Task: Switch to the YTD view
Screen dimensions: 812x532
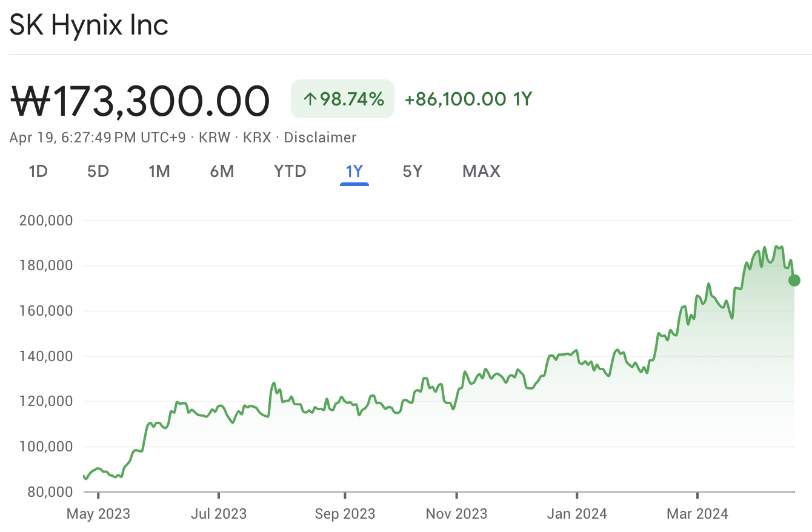Action: tap(290, 171)
